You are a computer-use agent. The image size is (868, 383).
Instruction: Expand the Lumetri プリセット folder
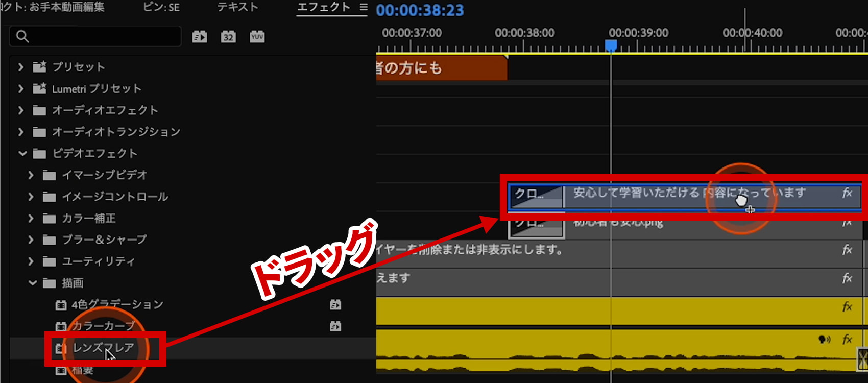tap(20, 88)
